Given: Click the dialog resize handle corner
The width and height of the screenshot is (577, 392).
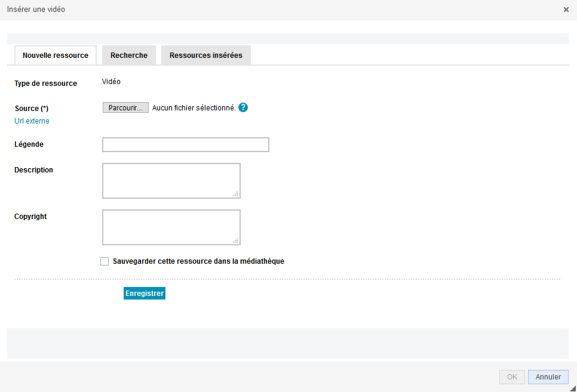Looking at the screenshot, I should tap(573, 388).
